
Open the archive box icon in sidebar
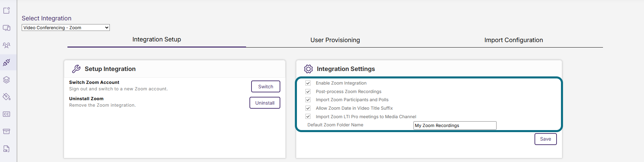coord(6,131)
